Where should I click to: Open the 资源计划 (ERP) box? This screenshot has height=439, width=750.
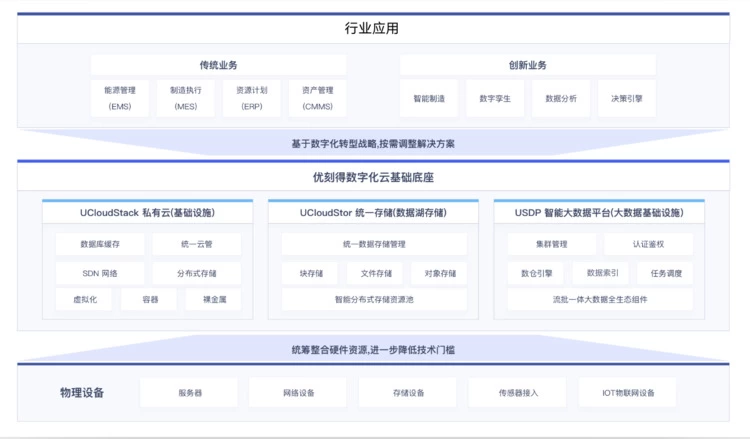pos(251,98)
